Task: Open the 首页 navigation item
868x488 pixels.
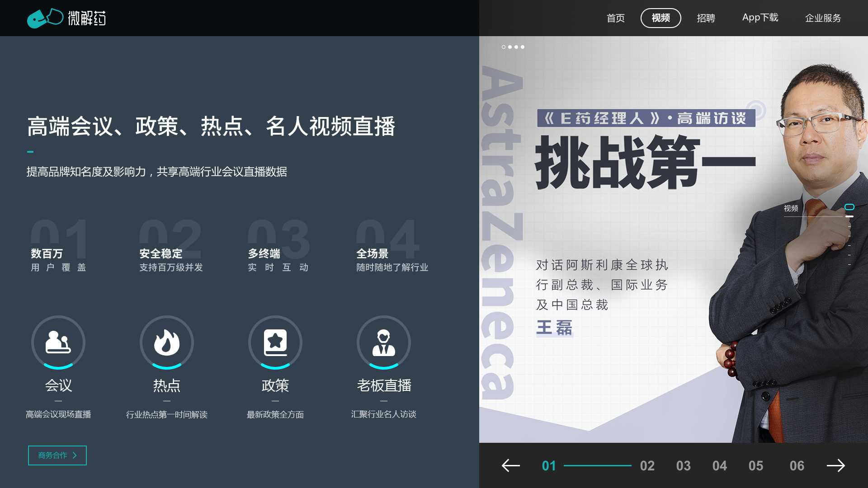Action: click(x=615, y=18)
